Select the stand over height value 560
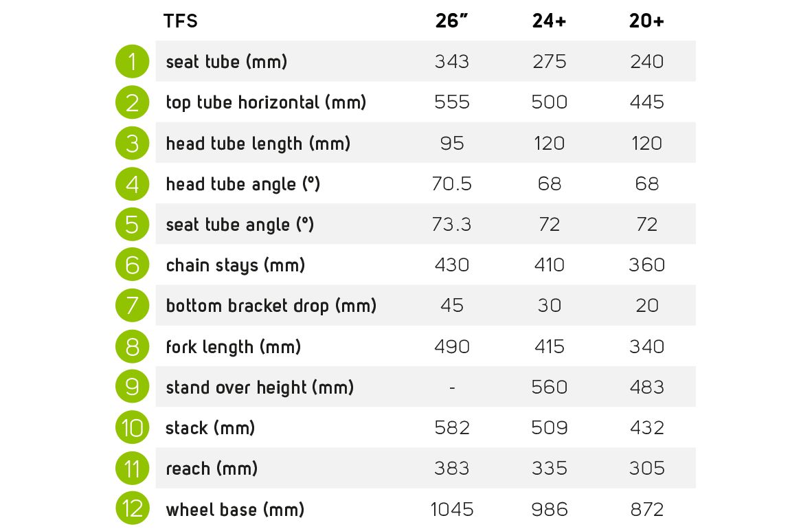 pyautogui.click(x=549, y=387)
